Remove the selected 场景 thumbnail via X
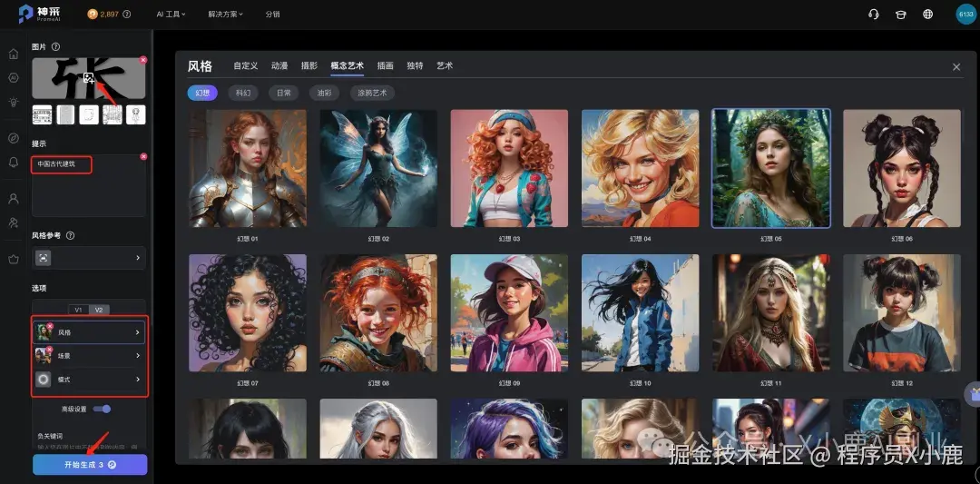The height and width of the screenshot is (484, 980). (x=50, y=349)
